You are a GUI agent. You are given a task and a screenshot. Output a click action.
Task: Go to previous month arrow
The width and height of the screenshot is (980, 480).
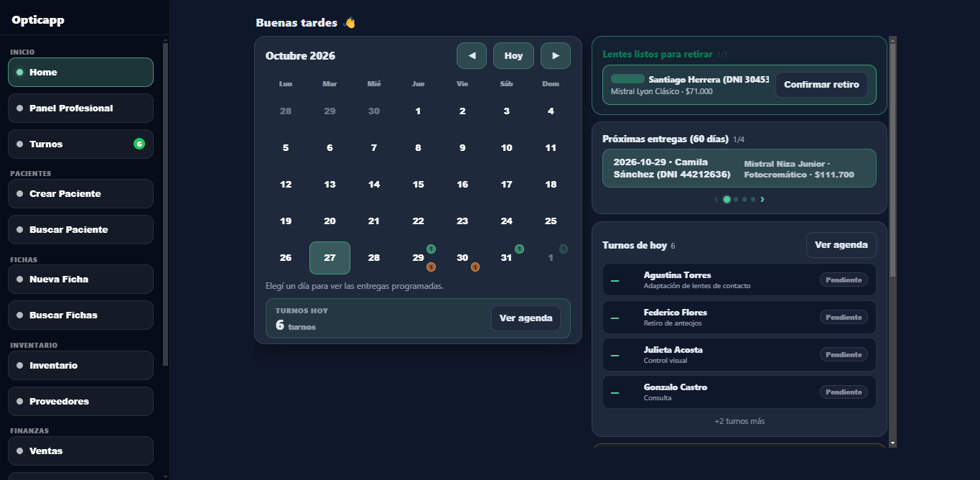pos(472,56)
